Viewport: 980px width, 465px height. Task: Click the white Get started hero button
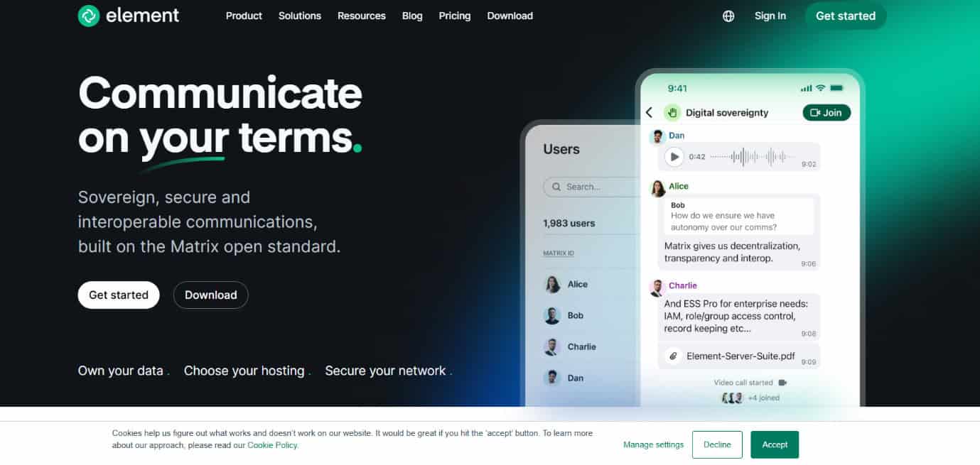click(x=119, y=295)
